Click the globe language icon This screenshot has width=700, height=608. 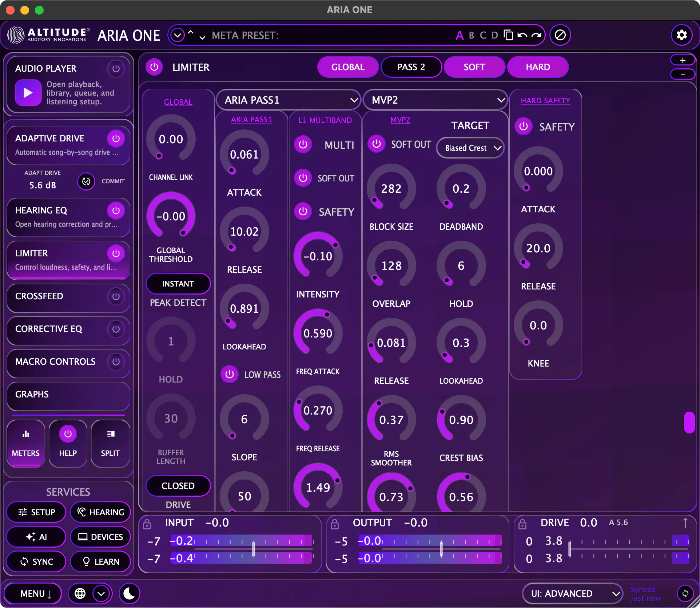point(80,593)
